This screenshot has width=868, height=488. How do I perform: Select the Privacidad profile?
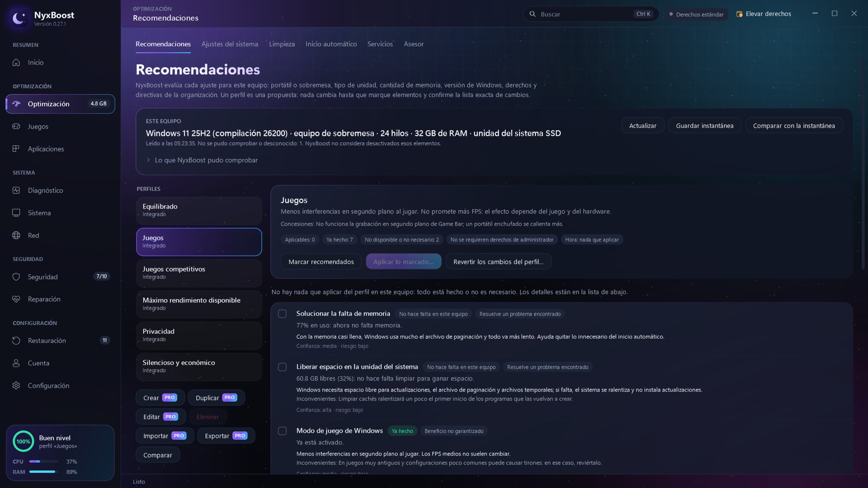(199, 335)
